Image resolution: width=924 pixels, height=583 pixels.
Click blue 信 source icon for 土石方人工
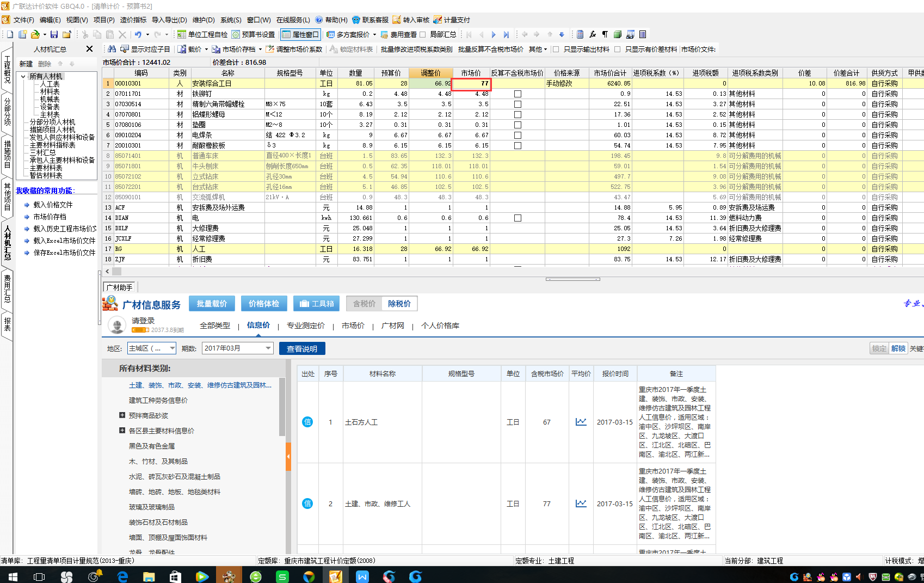(307, 422)
